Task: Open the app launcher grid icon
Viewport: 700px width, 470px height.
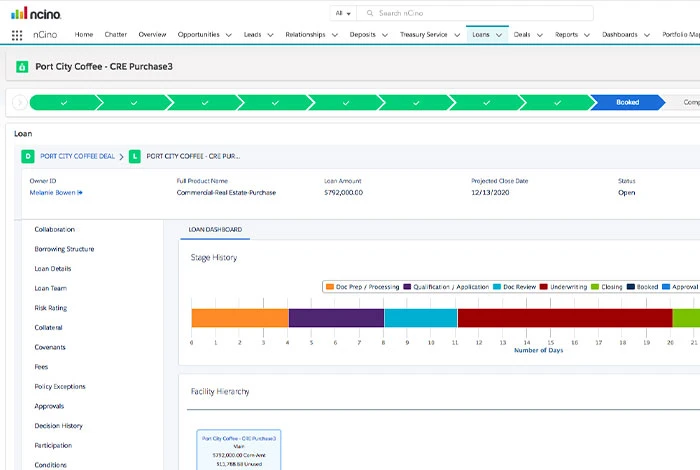Action: (x=17, y=35)
